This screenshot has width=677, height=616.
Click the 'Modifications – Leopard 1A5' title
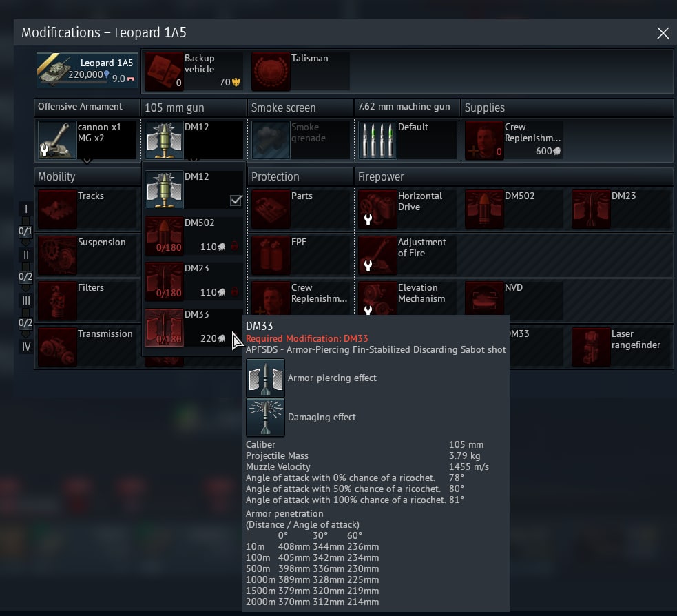click(104, 33)
